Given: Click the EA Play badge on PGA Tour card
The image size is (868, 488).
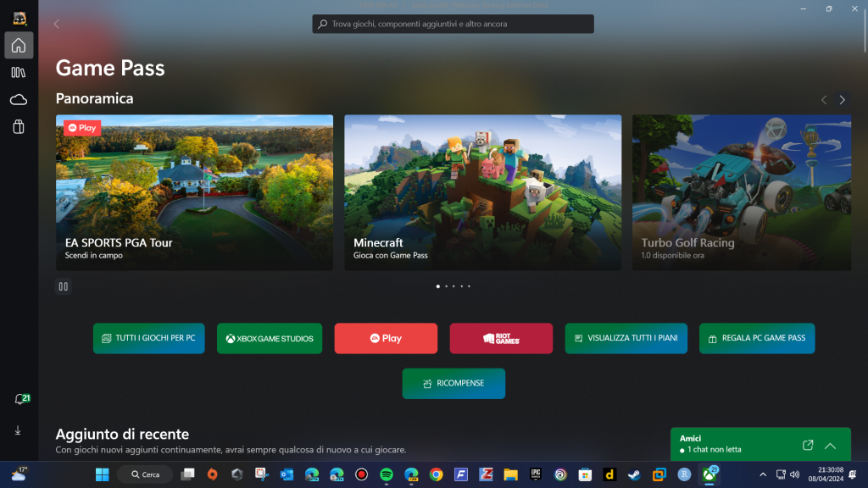Looking at the screenshot, I should [x=82, y=128].
